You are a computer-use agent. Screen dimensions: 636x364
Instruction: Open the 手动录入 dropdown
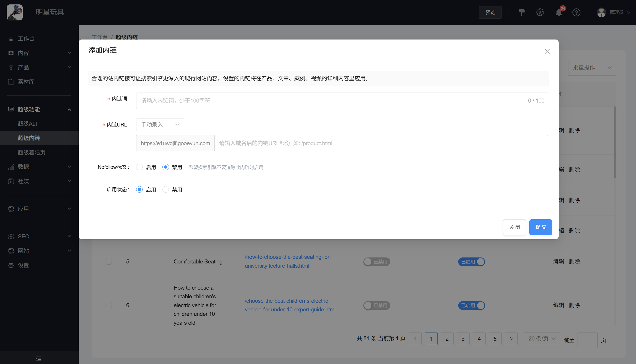160,125
